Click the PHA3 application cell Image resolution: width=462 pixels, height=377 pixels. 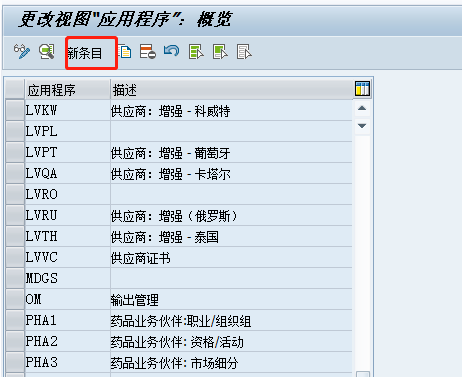67,362
